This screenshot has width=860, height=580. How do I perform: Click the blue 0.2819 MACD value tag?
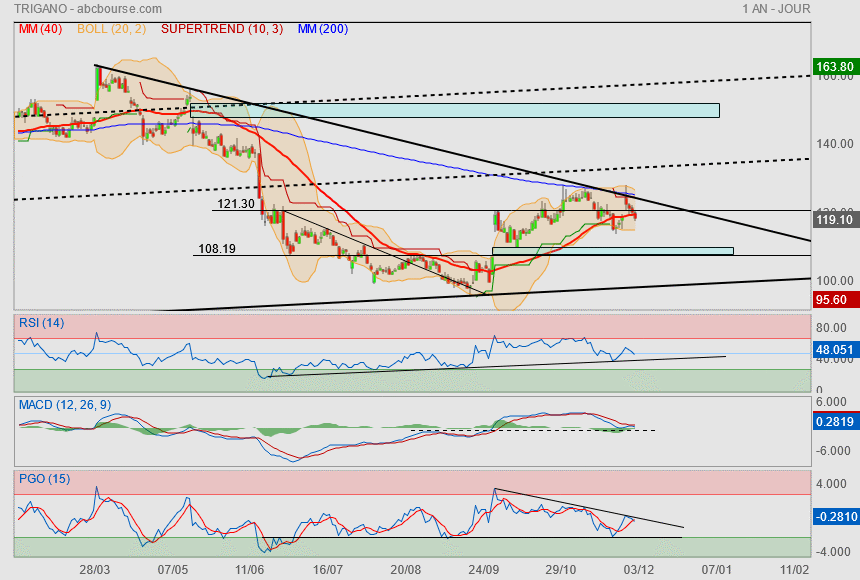835,421
